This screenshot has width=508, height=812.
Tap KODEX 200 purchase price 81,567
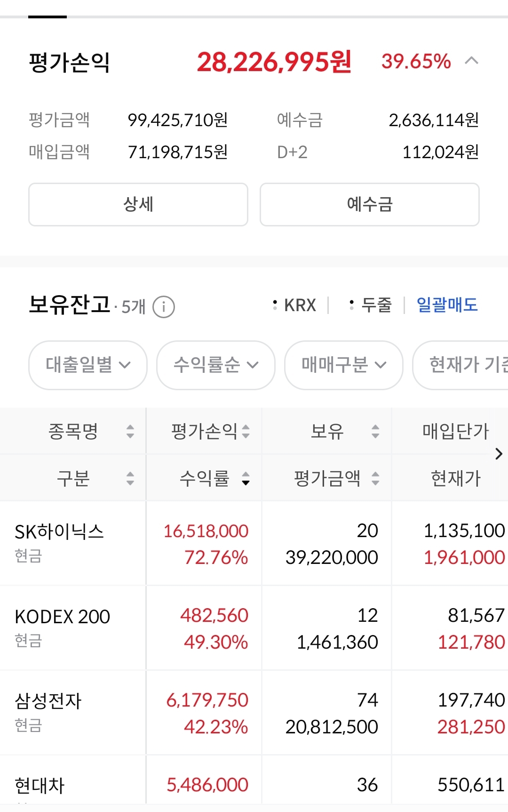pyautogui.click(x=476, y=615)
